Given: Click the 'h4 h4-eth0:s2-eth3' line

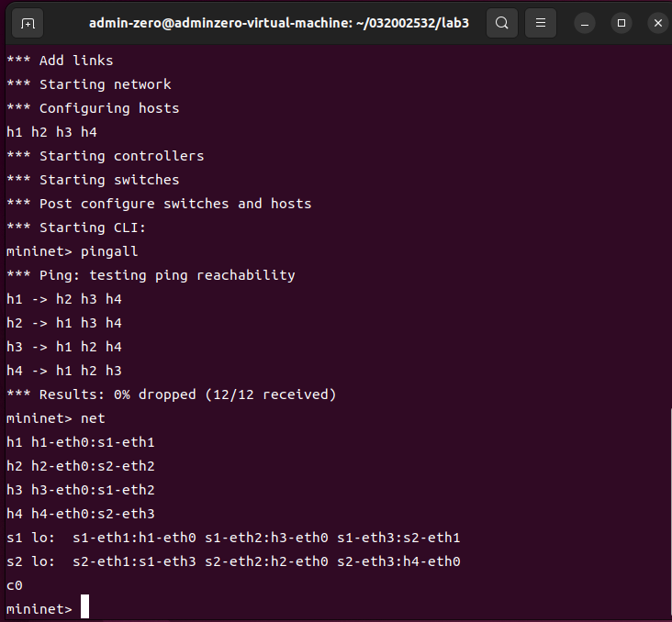Looking at the screenshot, I should pos(81,514).
